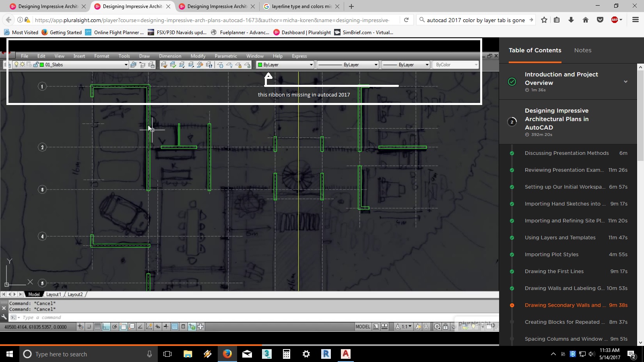The width and height of the screenshot is (644, 362).
Task: Toggle Dynamic Input in status bar
Action: tap(157, 327)
